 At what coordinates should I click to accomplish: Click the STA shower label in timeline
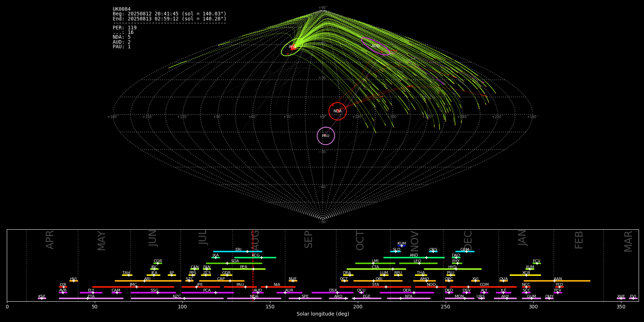375,285
